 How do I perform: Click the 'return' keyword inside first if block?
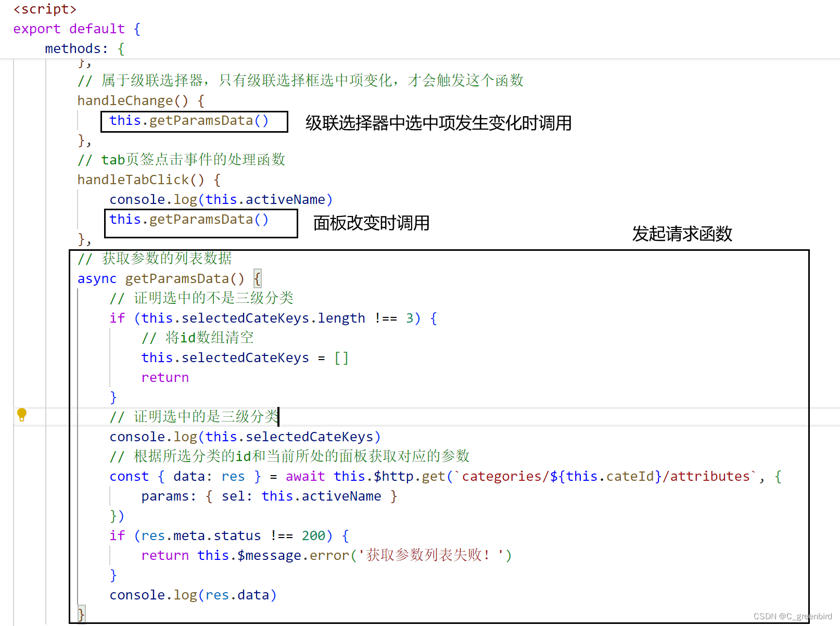[165, 377]
